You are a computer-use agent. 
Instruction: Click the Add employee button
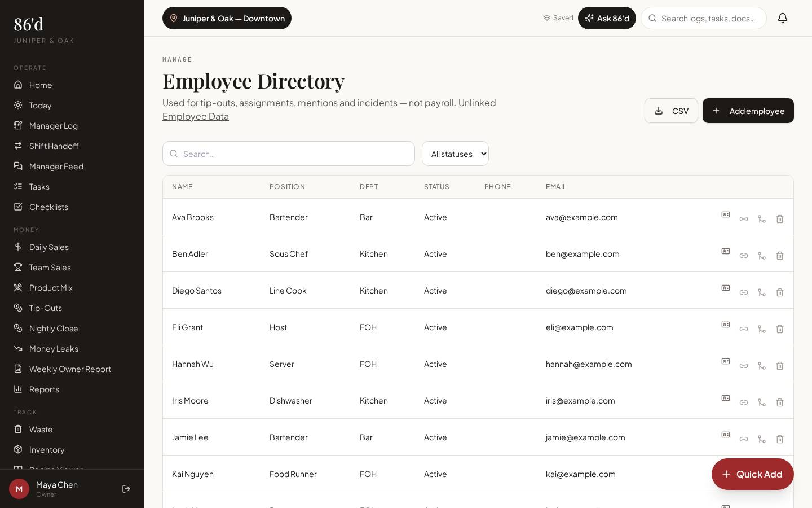tap(748, 111)
